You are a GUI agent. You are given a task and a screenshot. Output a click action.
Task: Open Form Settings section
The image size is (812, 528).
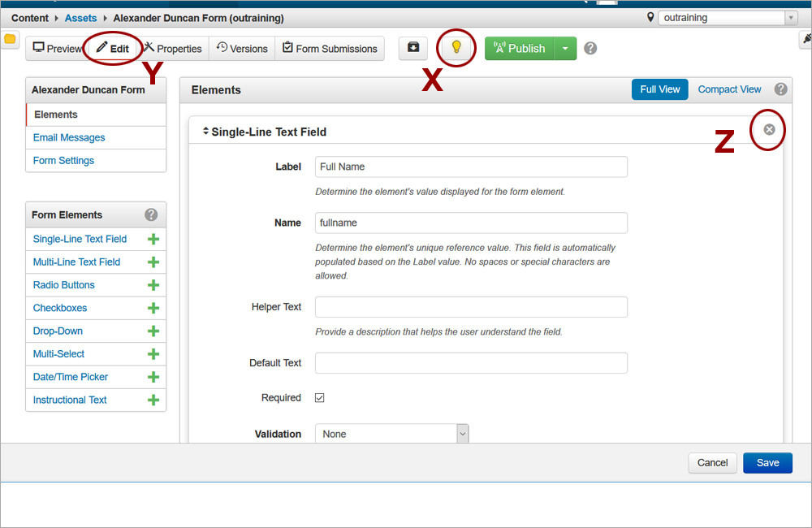[63, 161]
